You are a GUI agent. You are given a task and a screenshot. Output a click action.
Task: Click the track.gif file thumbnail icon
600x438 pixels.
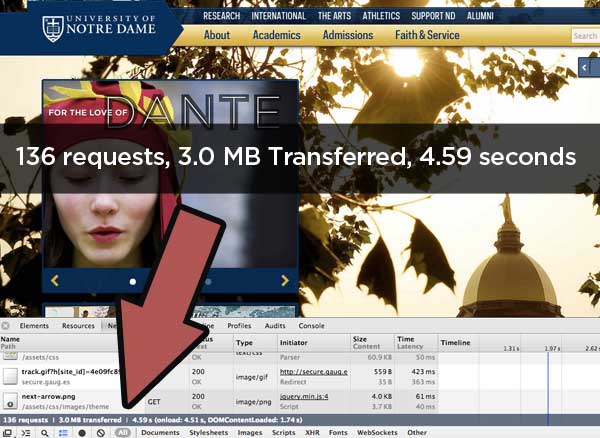point(10,376)
